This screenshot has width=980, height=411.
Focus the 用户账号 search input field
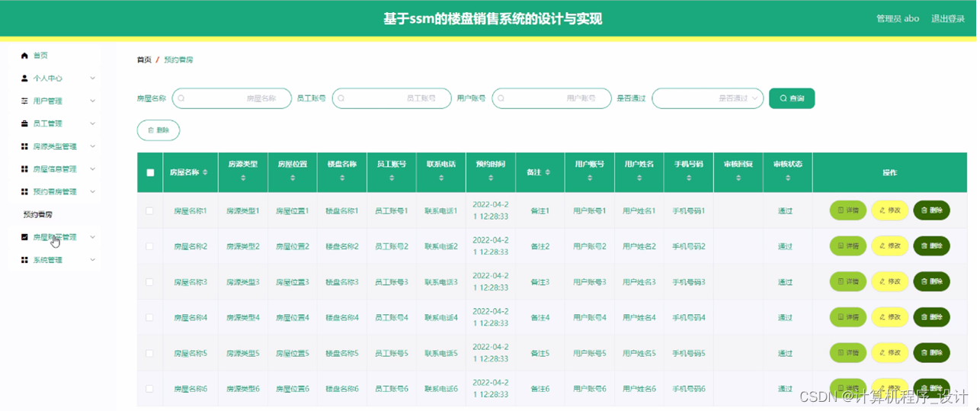pyautogui.click(x=552, y=98)
